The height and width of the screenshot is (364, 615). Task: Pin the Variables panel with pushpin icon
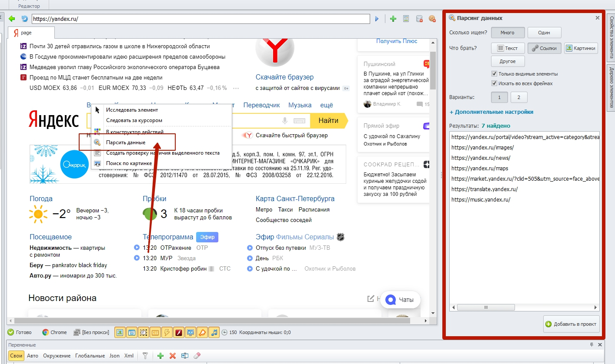(x=592, y=344)
